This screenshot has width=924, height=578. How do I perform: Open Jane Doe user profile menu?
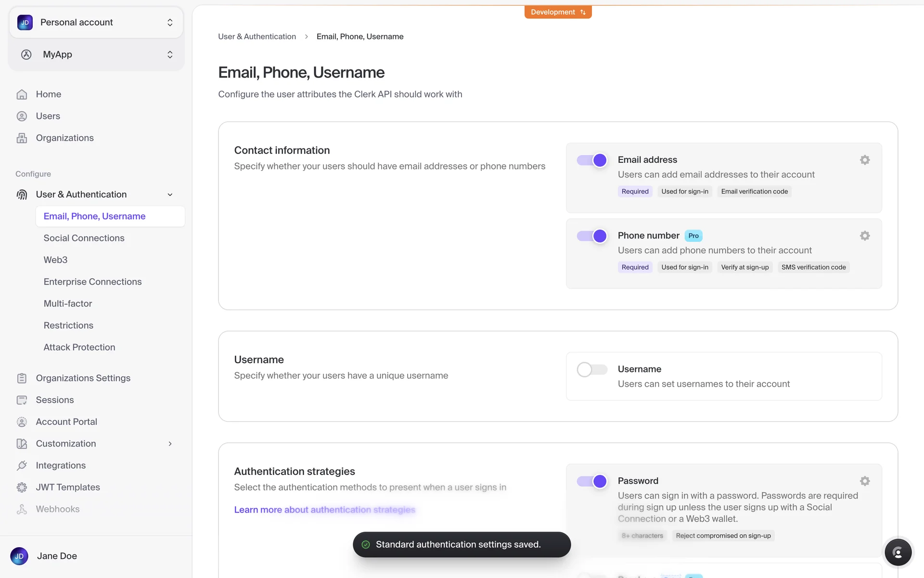(57, 556)
